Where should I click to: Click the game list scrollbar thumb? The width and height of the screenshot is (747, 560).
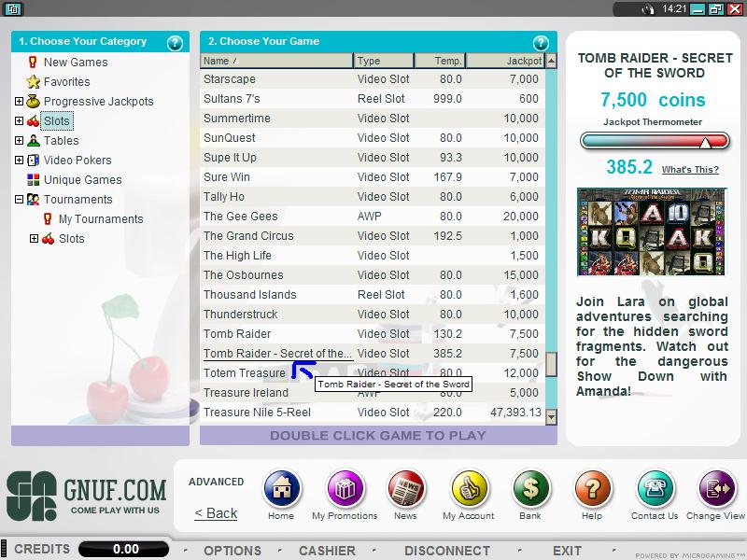tap(551, 364)
